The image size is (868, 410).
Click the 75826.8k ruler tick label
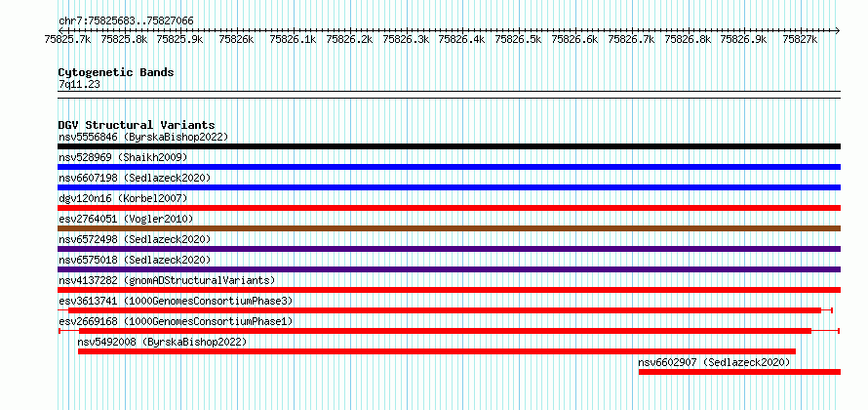[687, 39]
